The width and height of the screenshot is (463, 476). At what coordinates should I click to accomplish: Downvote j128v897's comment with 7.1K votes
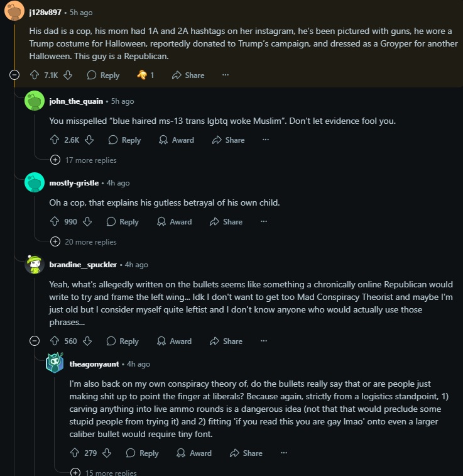pyautogui.click(x=68, y=75)
